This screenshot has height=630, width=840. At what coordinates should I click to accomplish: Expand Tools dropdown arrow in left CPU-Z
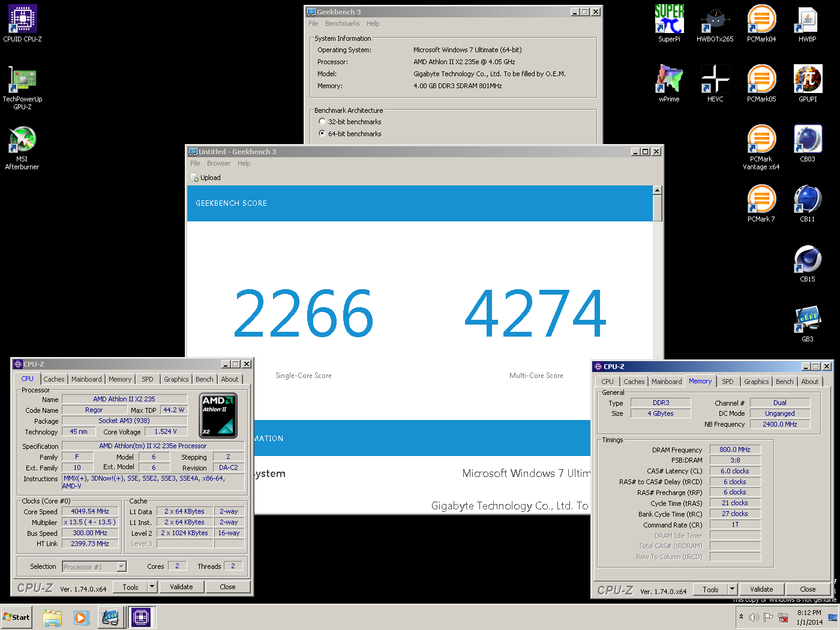[152, 587]
